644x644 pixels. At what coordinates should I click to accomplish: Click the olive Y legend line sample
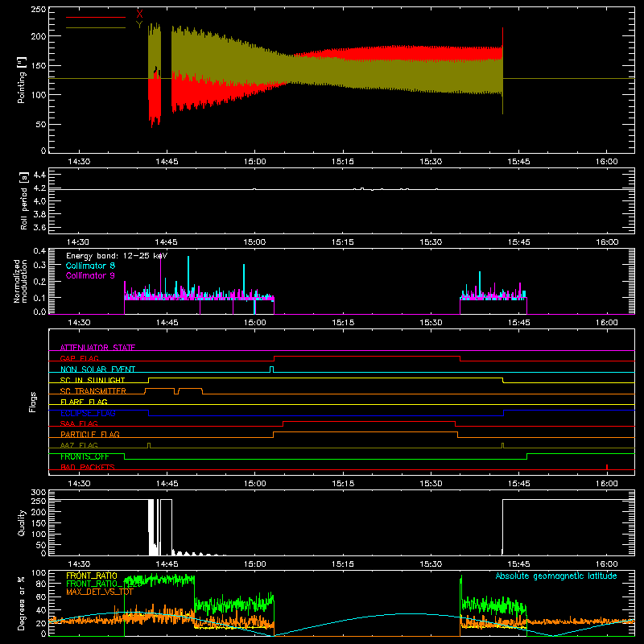tap(96, 28)
